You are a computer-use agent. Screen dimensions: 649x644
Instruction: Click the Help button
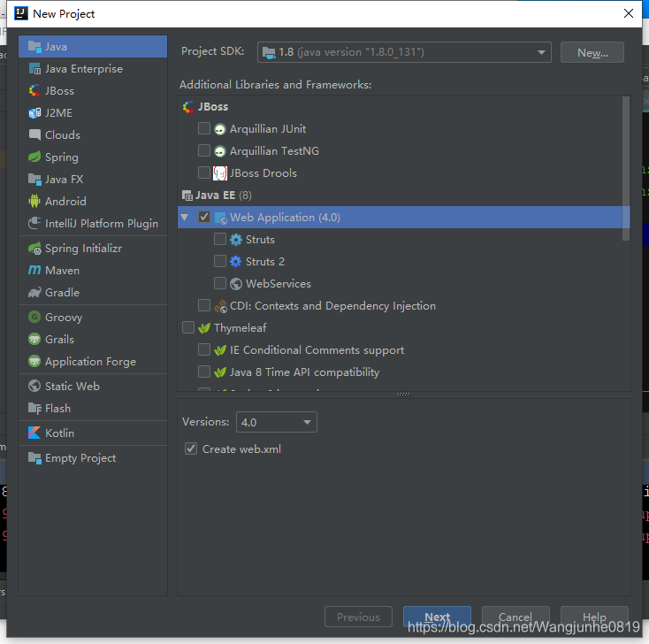tap(594, 617)
